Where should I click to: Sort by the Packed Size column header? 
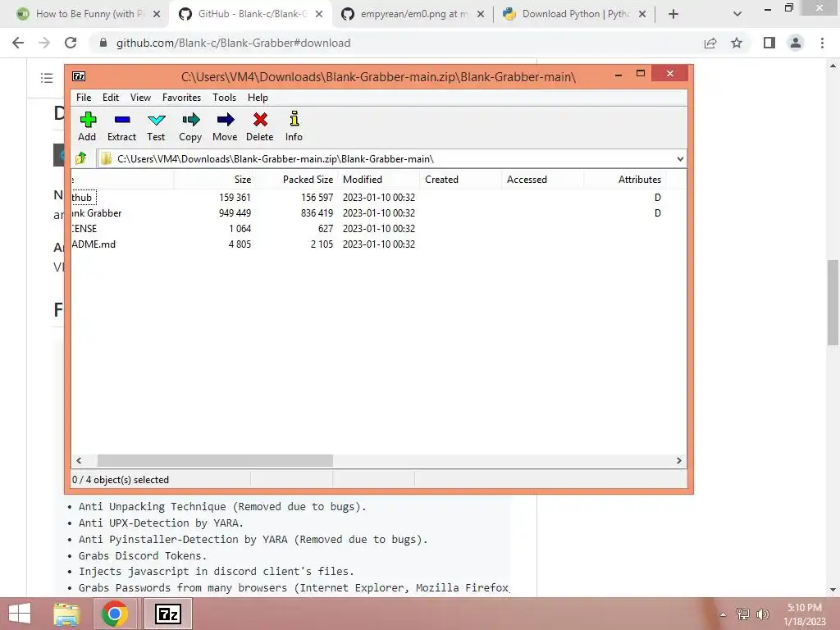(296, 180)
